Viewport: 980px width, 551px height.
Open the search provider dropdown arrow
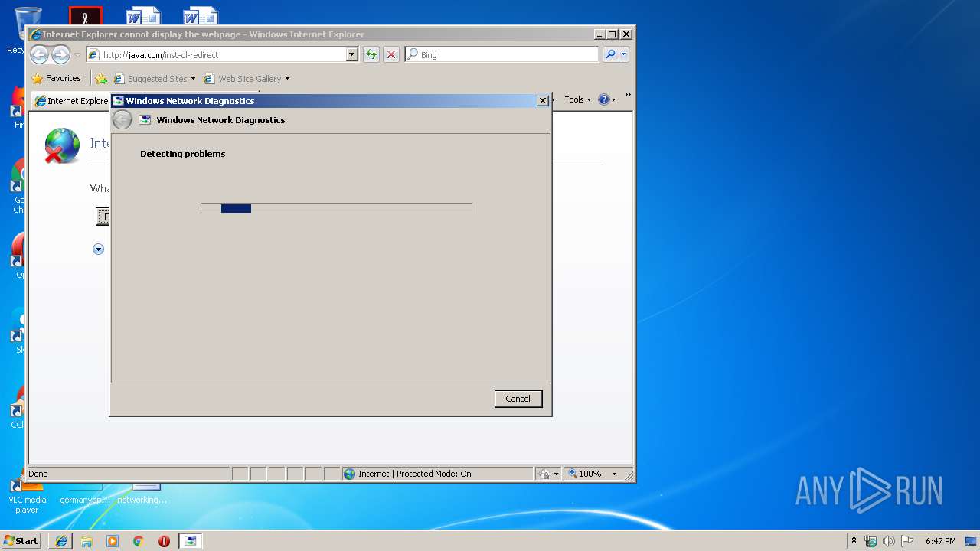point(624,54)
